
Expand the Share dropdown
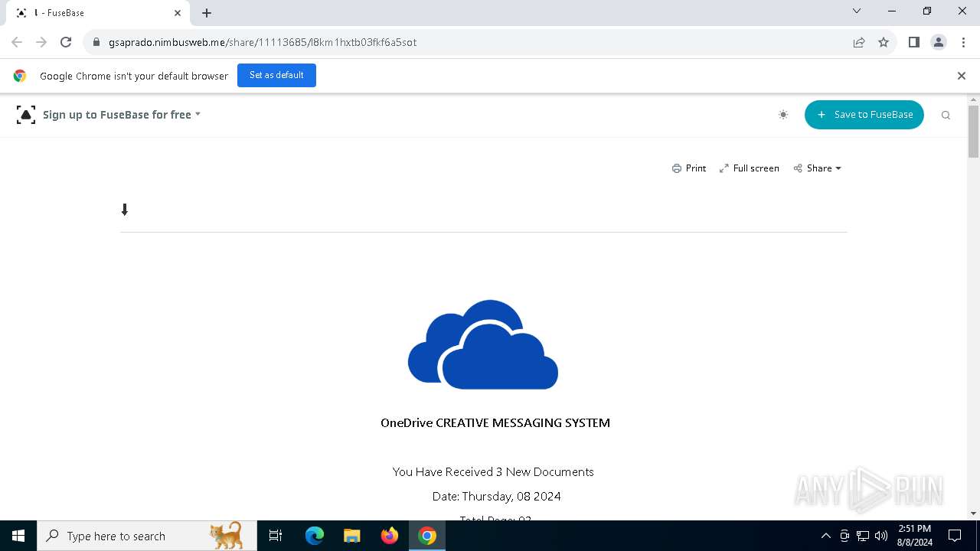coord(818,168)
